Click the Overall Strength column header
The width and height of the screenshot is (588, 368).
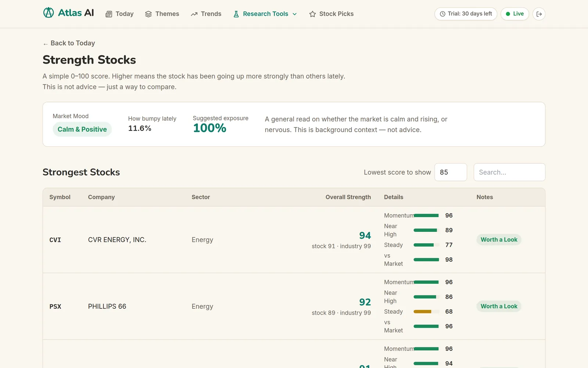coord(348,197)
